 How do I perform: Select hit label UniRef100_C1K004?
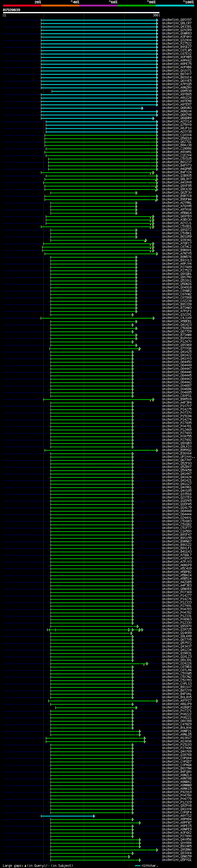pos(177,135)
